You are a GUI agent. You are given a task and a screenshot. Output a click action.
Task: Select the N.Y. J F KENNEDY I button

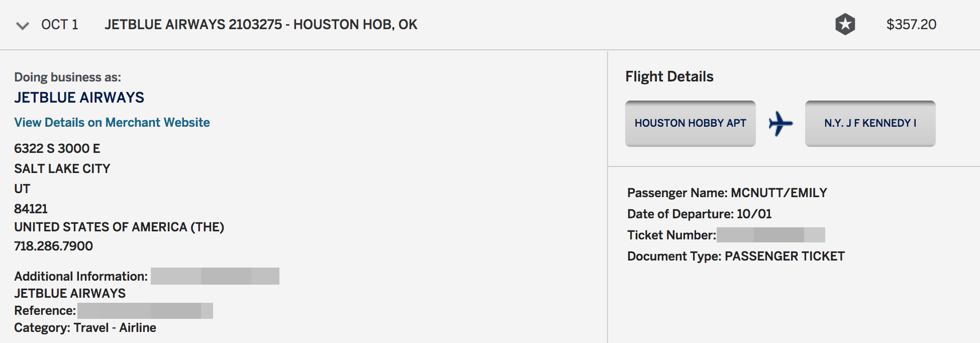[870, 124]
